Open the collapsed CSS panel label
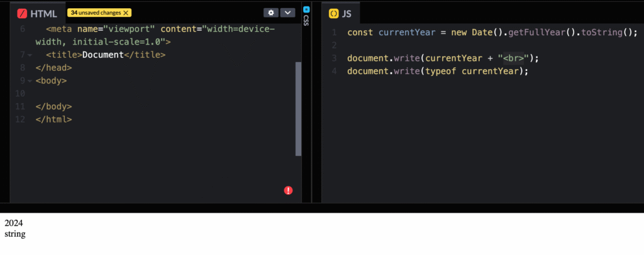Image resolution: width=644 pixels, height=255 pixels. click(306, 21)
